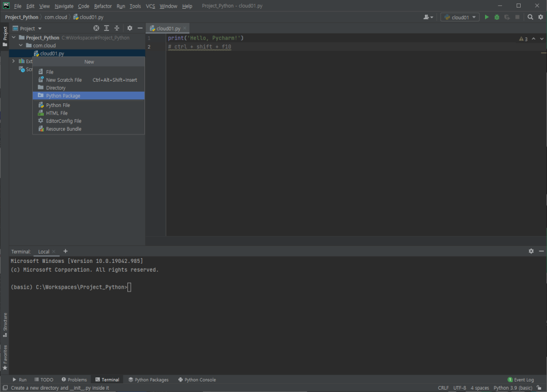The image size is (547, 392).
Task: Open the Edit menu
Action: point(30,6)
